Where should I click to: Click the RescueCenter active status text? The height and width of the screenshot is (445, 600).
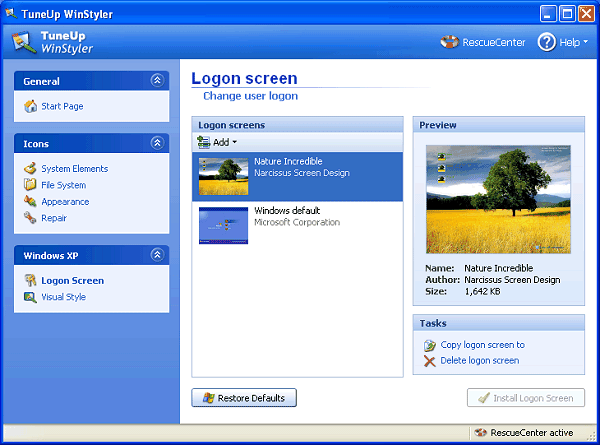532,433
